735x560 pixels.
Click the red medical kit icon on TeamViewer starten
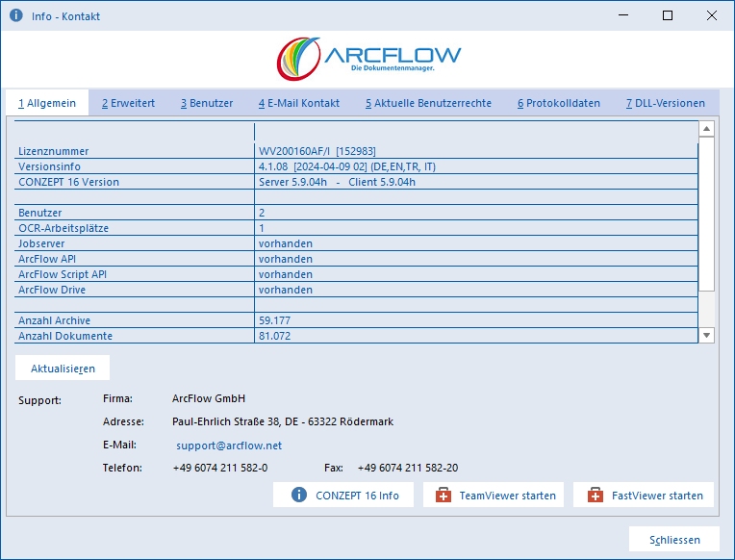coord(444,495)
